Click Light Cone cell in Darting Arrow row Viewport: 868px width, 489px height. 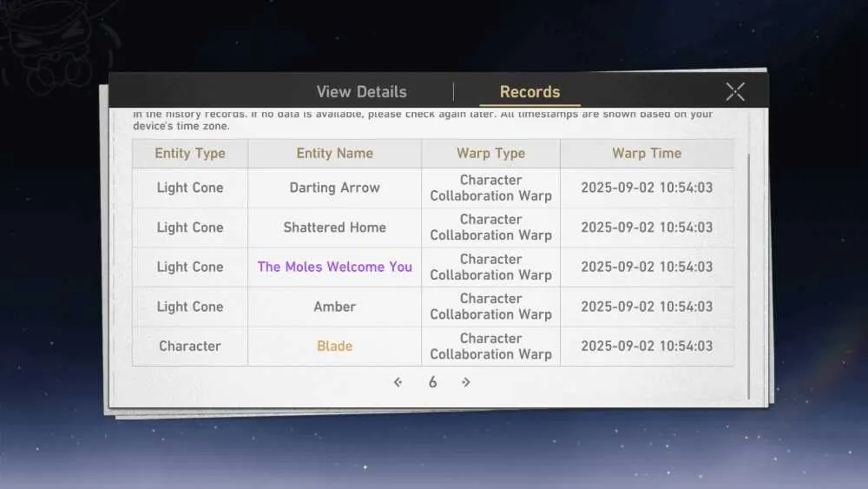point(190,188)
